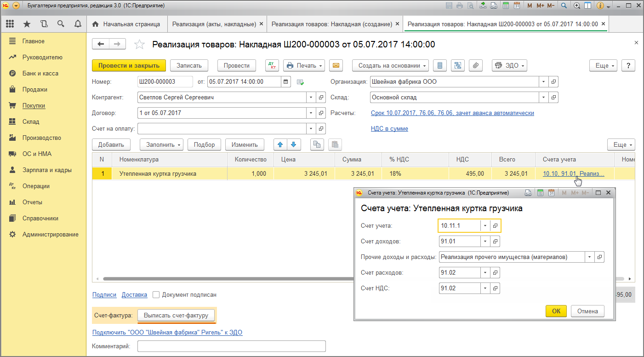This screenshot has height=357, width=644.
Task: Open the Контрагент record with open button
Action: [x=322, y=98]
